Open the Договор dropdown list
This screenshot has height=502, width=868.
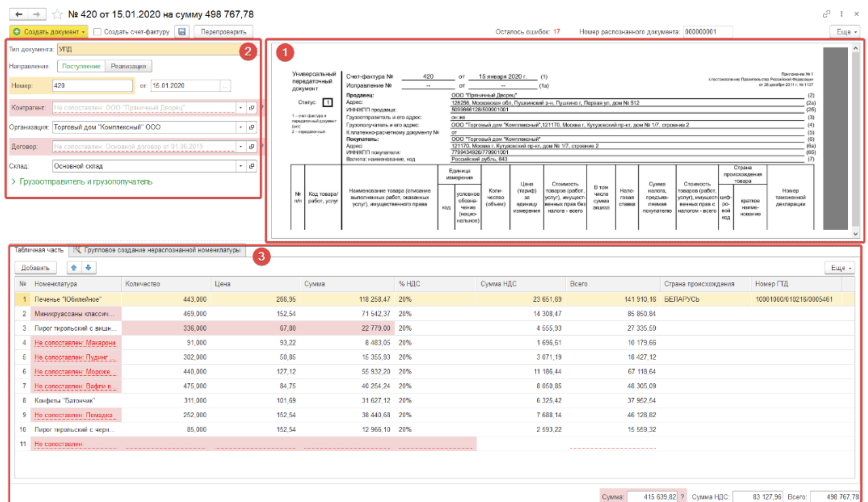pyautogui.click(x=240, y=146)
